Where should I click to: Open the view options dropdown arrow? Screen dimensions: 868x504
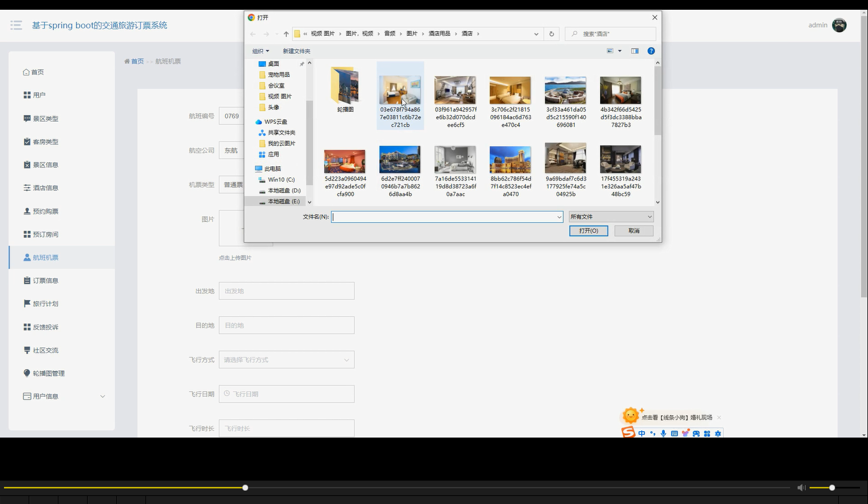(x=620, y=51)
